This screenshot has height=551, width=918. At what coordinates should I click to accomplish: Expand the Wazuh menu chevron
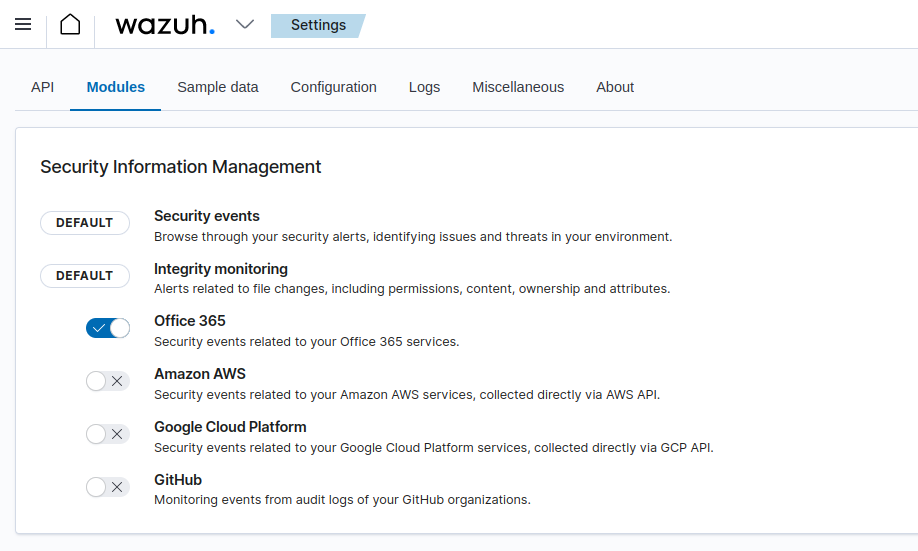tap(245, 25)
